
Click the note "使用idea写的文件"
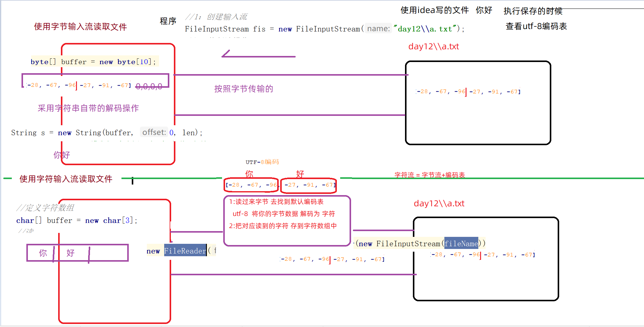pyautogui.click(x=435, y=10)
